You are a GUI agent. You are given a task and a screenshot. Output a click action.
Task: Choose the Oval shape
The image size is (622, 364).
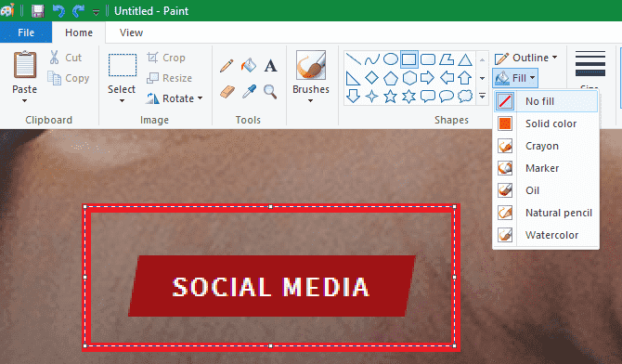[x=390, y=59]
